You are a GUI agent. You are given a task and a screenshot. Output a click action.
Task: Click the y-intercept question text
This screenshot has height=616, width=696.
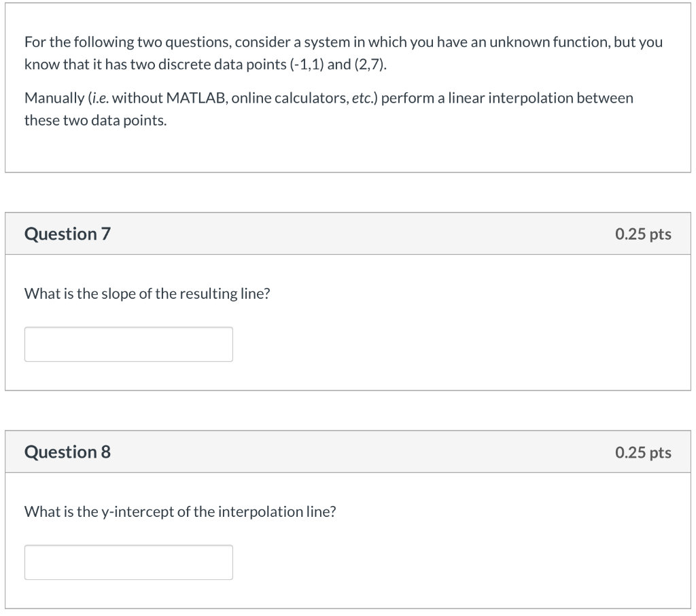point(179,511)
